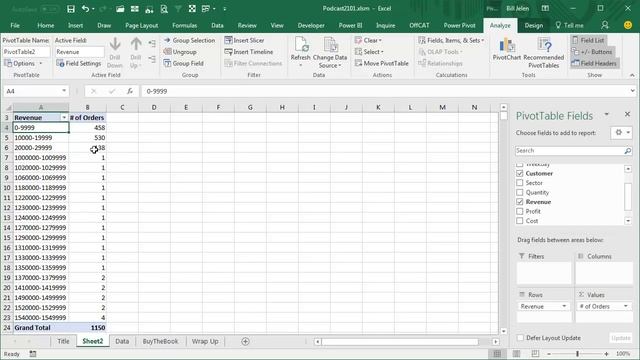Open Field Settings

(78, 63)
